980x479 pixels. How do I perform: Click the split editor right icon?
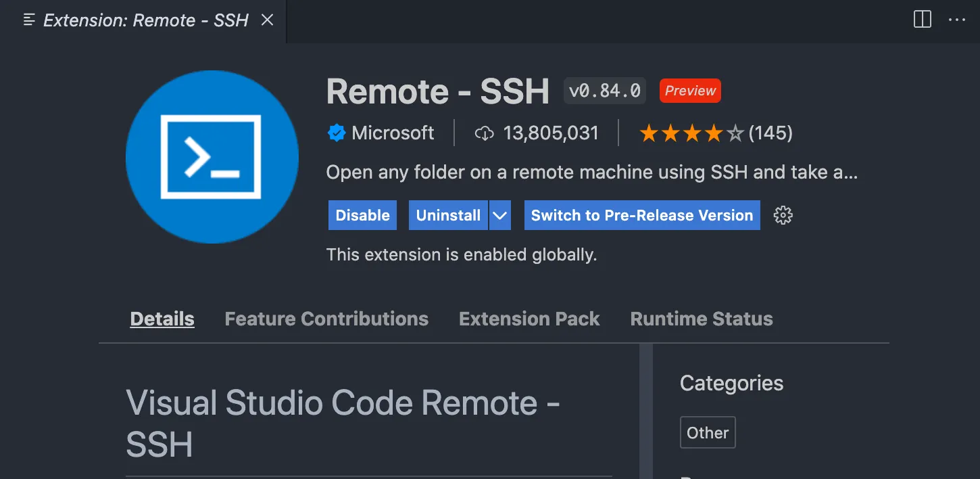922,20
